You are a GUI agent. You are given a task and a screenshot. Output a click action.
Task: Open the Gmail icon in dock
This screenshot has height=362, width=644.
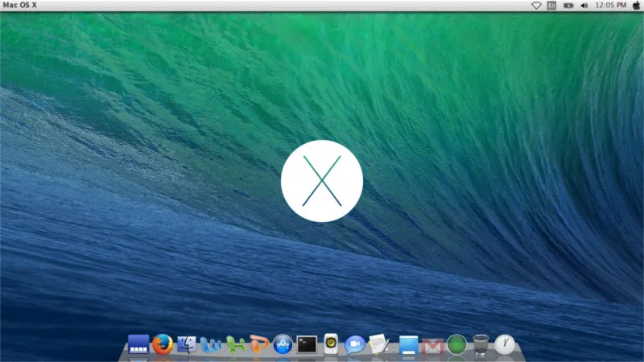(433, 346)
